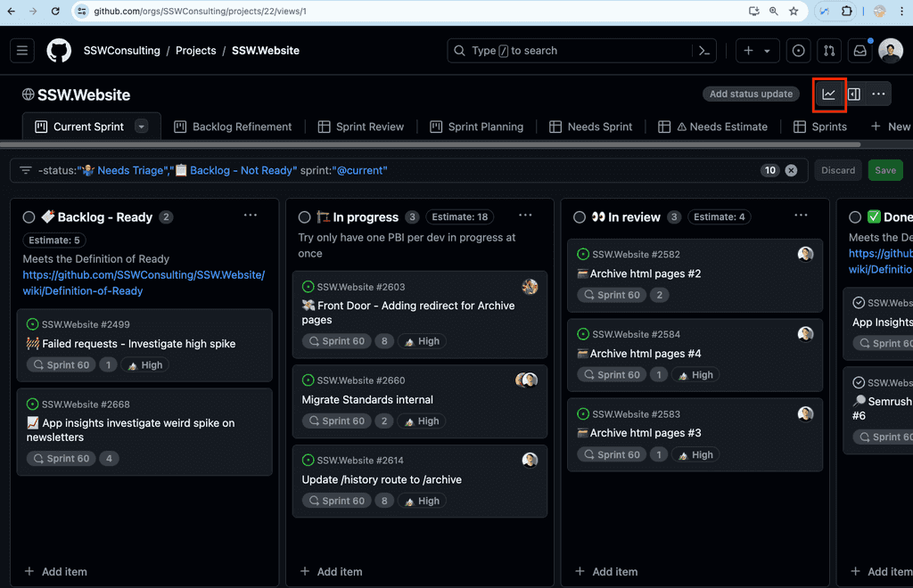Viewport: 913px width, 588px height.
Task: Open the Current Sprint view dropdown
Action: [141, 126]
